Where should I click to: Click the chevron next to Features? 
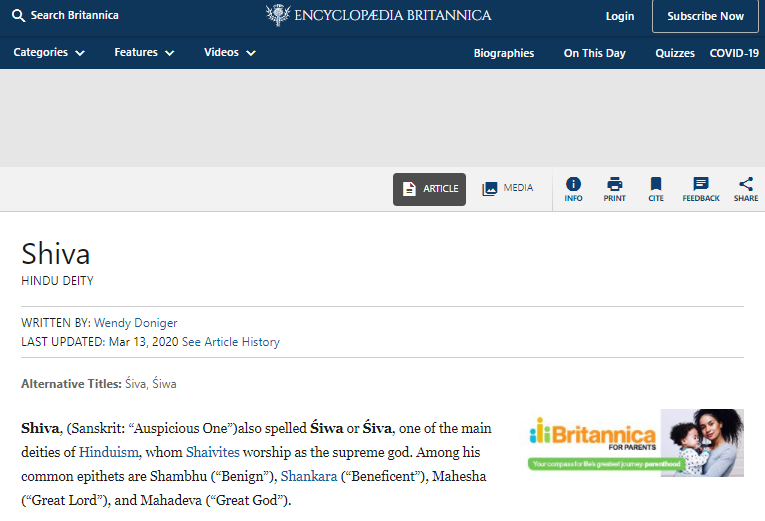[x=169, y=53]
